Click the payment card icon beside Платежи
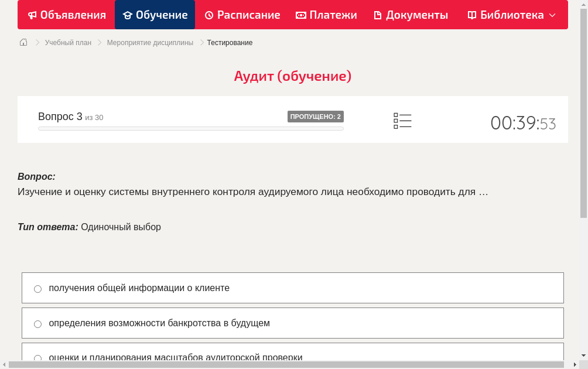 tap(300, 15)
